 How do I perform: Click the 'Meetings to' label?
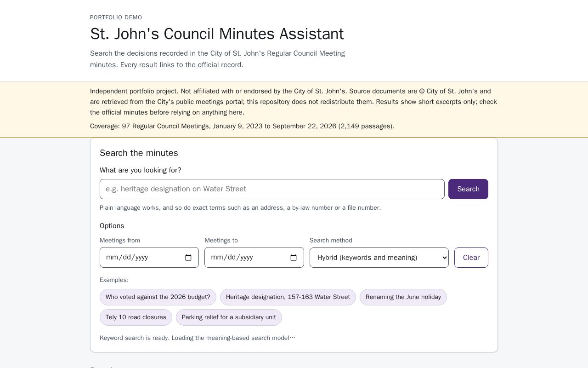(221, 241)
